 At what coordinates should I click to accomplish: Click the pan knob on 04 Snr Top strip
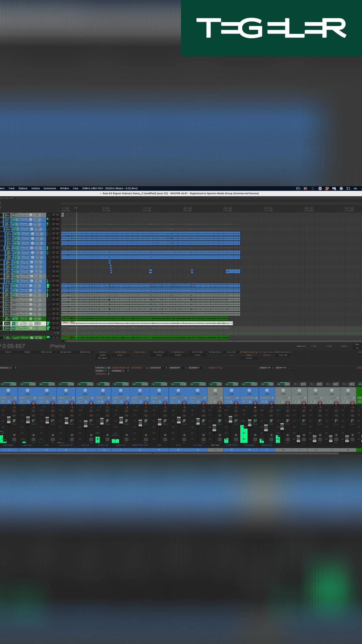click(103, 391)
